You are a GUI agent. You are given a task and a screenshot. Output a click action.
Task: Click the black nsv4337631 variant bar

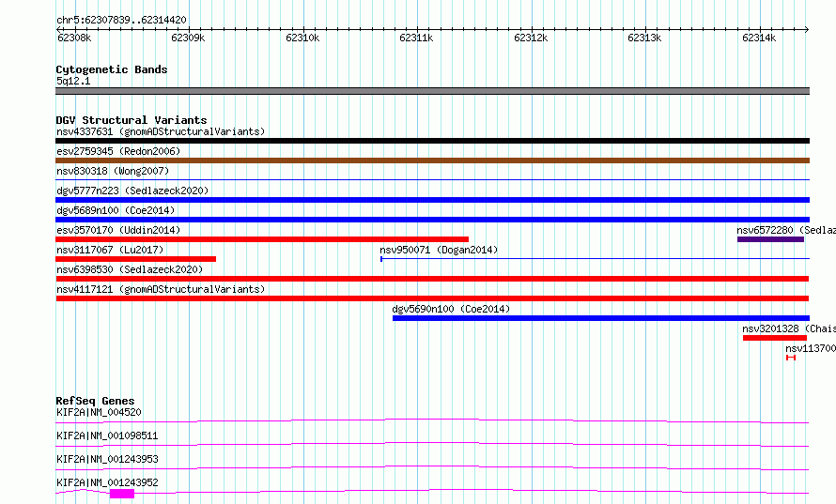(x=432, y=141)
